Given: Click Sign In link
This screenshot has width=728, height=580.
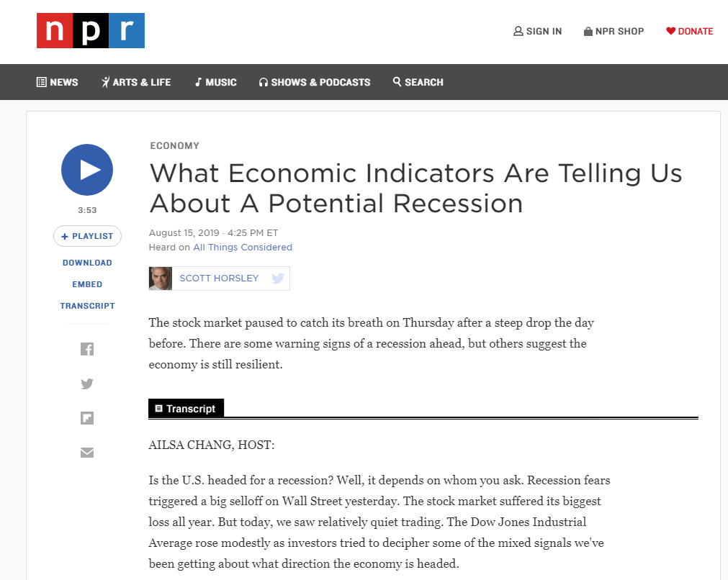Looking at the screenshot, I should pos(538,31).
